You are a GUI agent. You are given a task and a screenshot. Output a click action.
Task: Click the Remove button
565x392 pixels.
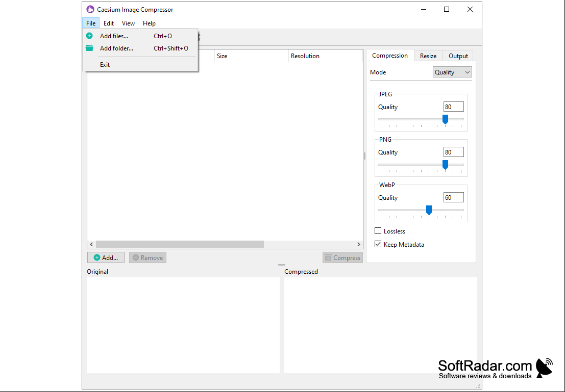pos(148,257)
